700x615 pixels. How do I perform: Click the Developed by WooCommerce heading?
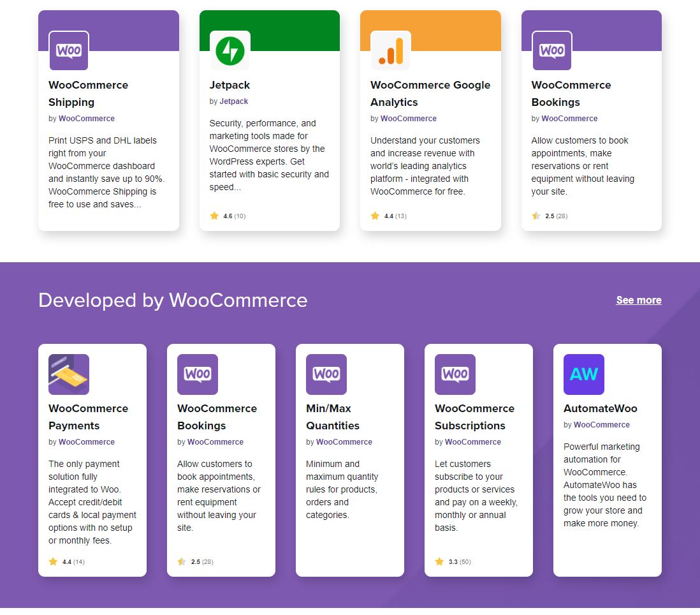pos(173,300)
